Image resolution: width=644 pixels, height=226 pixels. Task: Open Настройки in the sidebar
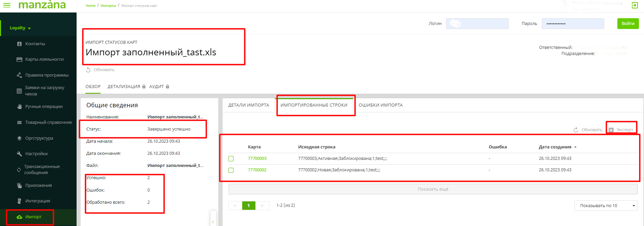(36, 154)
